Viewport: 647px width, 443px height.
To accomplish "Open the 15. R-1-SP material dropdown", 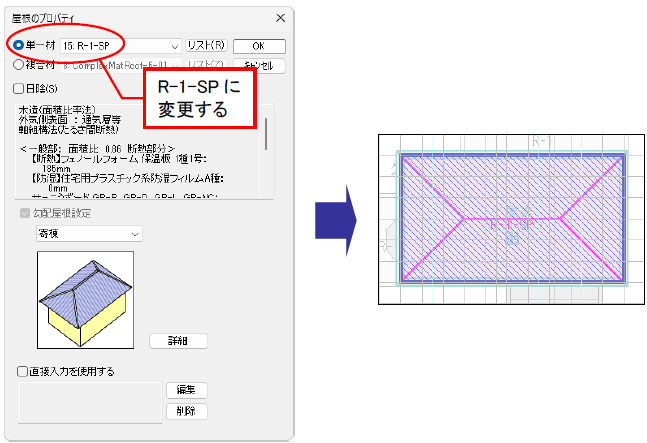I will click(x=175, y=46).
